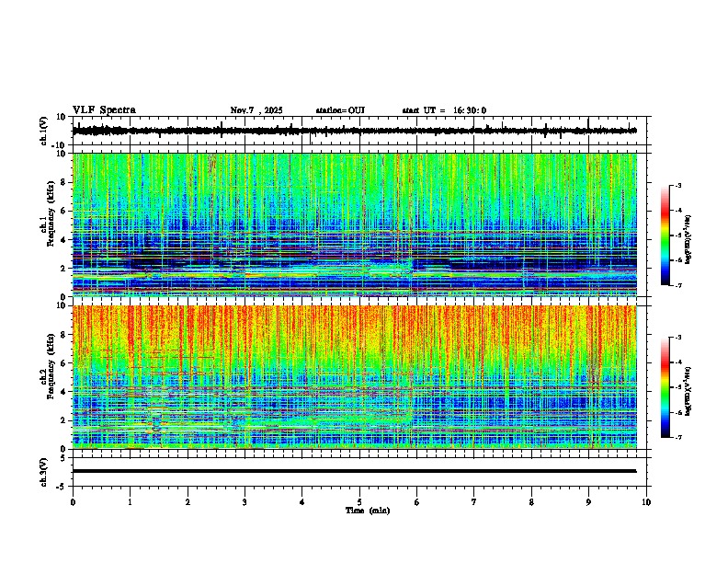Click time axis tick label "9"
Screen dimensions: 728x563
click(x=588, y=502)
